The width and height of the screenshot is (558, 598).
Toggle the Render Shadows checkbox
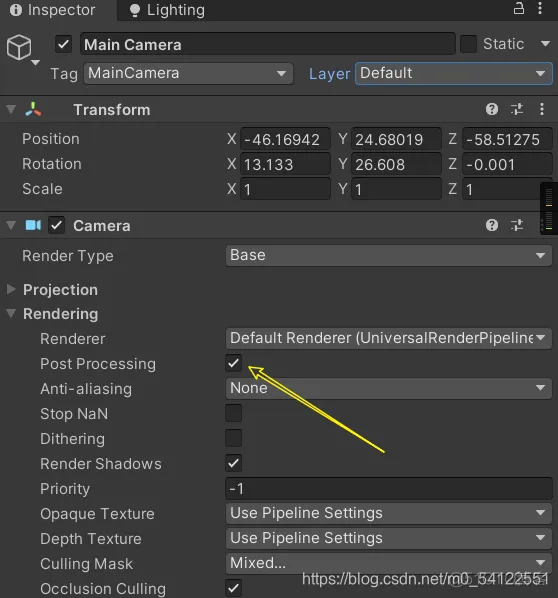point(233,463)
